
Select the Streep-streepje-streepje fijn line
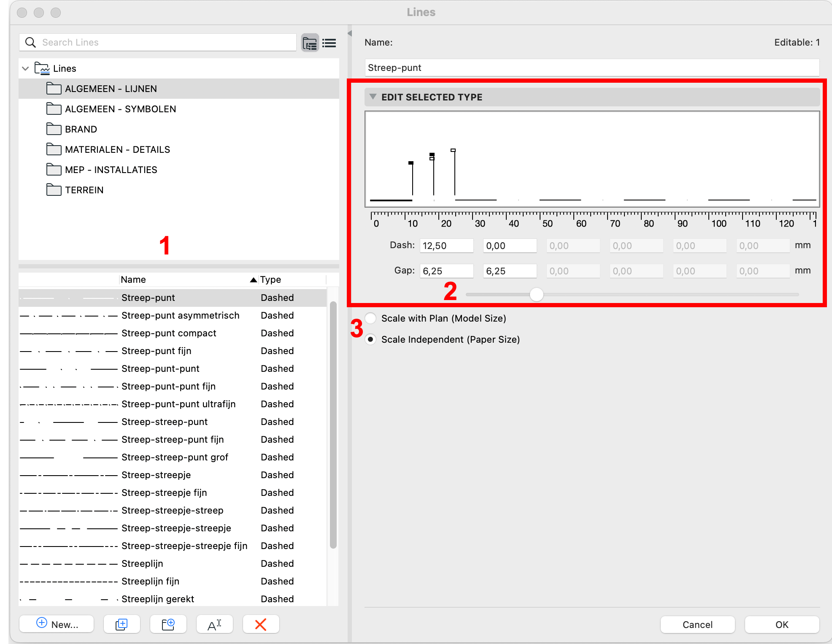coord(173,546)
